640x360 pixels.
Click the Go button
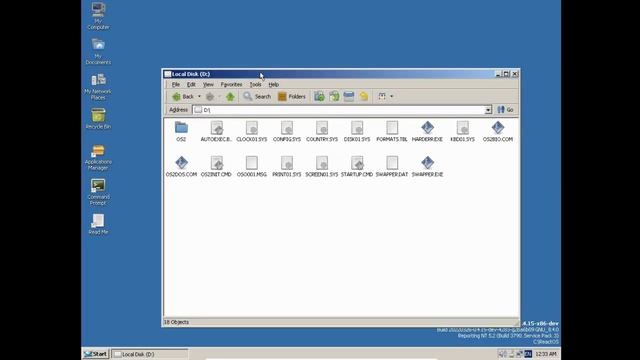[505, 110]
